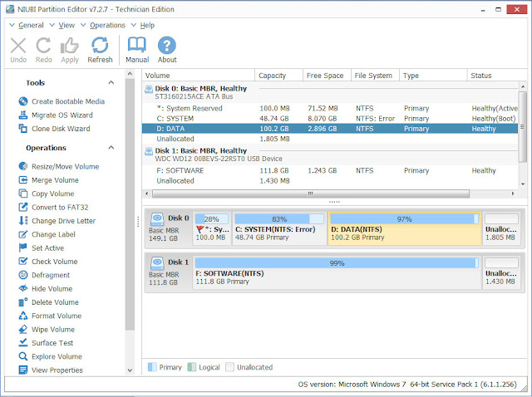The width and height of the screenshot is (532, 397).
Task: Sort by Type column header
Action: pos(433,76)
